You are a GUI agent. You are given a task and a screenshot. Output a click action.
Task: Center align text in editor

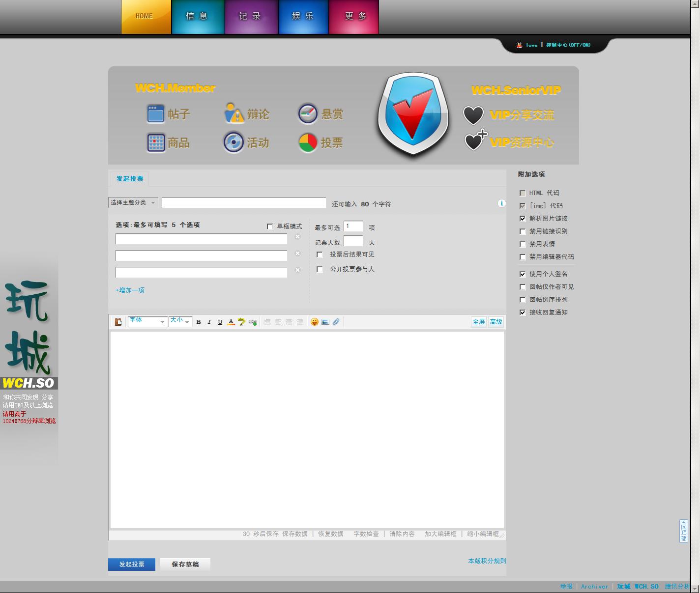[x=289, y=322]
